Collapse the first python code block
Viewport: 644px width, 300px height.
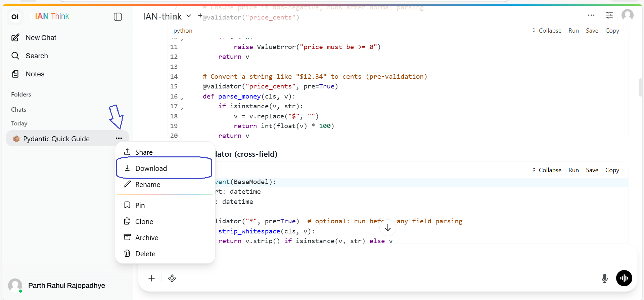tap(547, 31)
